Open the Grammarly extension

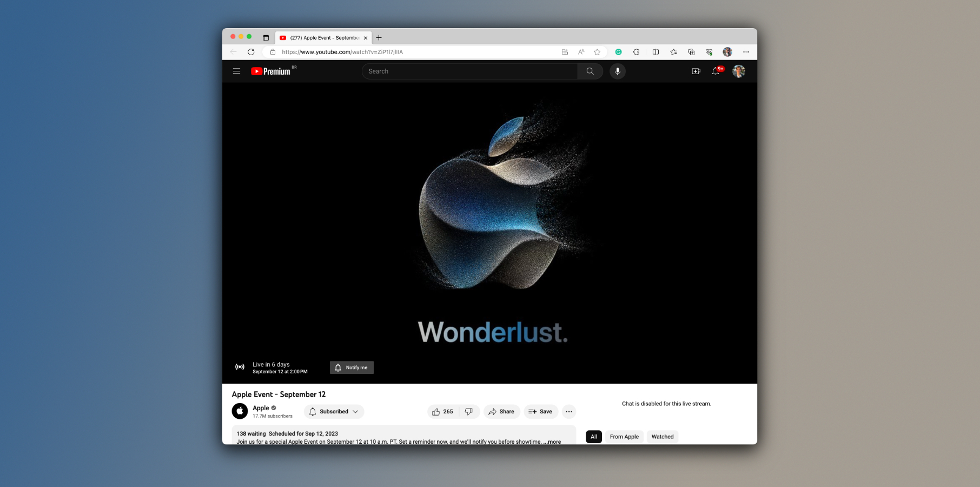click(618, 52)
